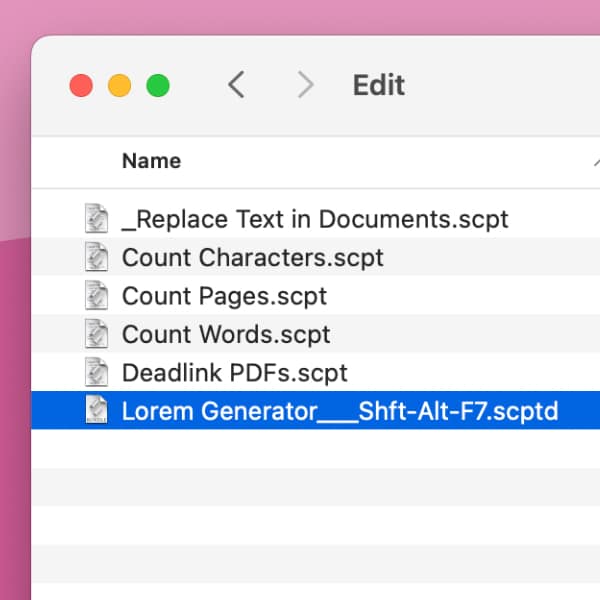The width and height of the screenshot is (600, 600).
Task: Go back with the left chevron
Action: click(x=236, y=85)
